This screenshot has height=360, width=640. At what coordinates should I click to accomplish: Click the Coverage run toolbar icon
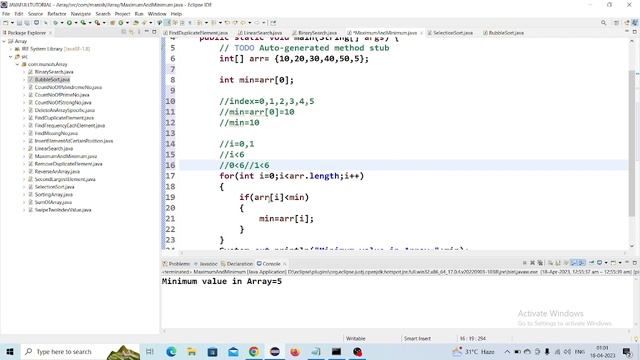(x=83, y=23)
